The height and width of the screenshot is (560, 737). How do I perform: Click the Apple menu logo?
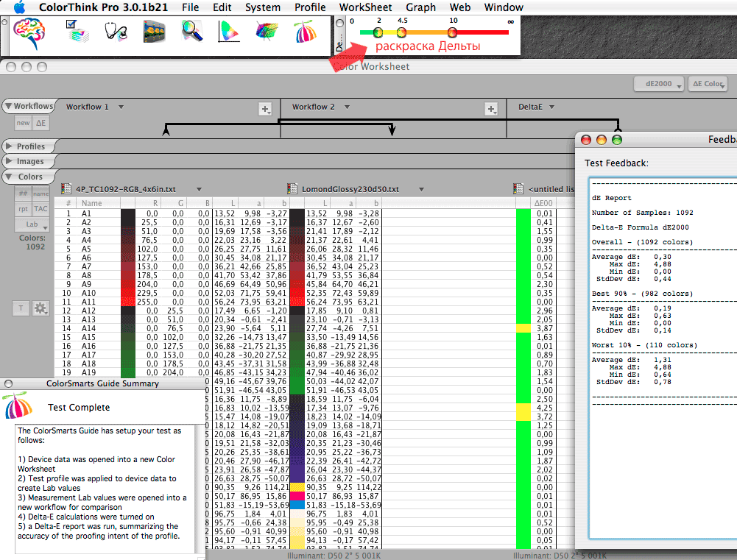[x=19, y=7]
